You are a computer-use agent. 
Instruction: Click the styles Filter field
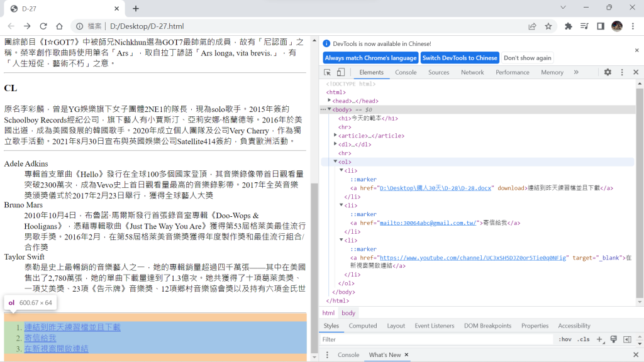coord(437,339)
